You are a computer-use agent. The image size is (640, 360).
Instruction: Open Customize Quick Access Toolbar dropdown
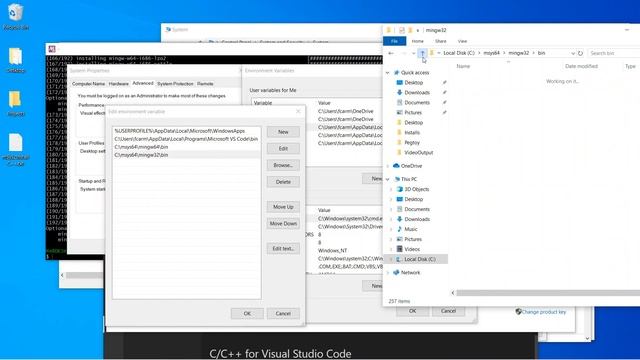pos(418,31)
